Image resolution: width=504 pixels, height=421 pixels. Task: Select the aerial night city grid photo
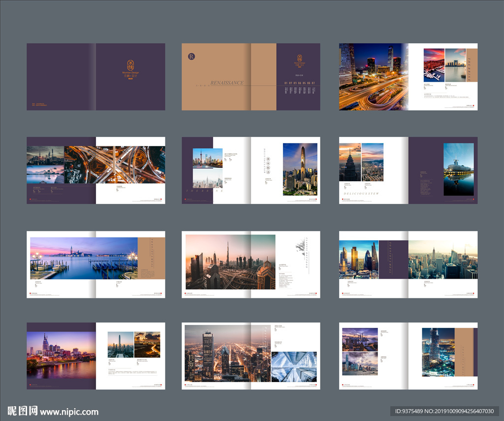coord(227,353)
